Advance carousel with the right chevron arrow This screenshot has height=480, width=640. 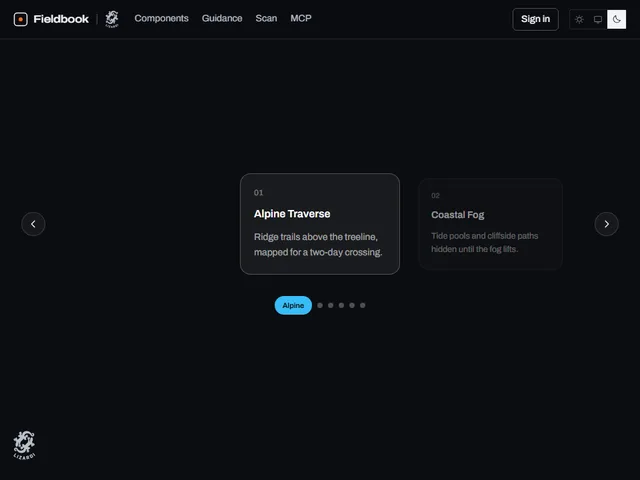tap(607, 224)
